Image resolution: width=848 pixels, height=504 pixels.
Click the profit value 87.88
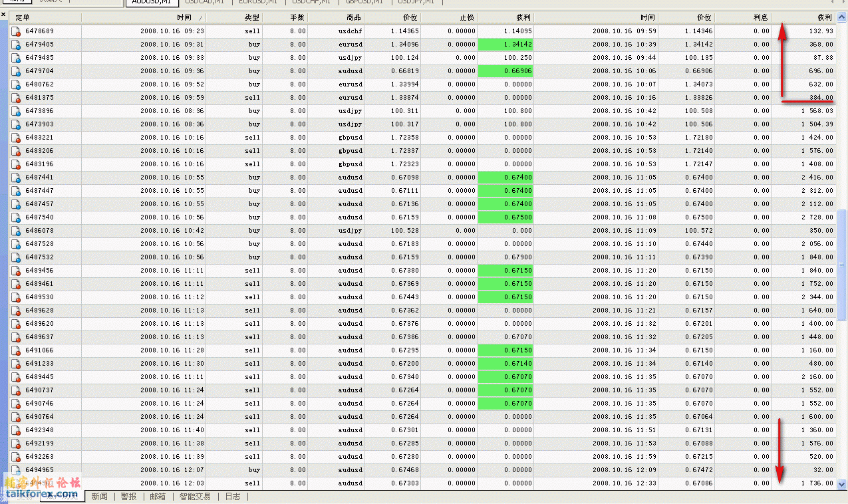click(x=823, y=58)
